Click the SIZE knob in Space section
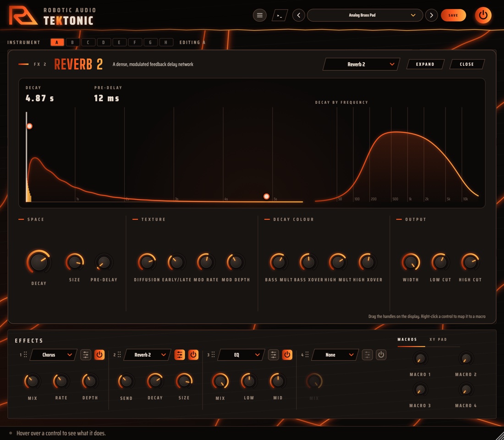Viewport: 504px width, 440px height. (x=75, y=262)
